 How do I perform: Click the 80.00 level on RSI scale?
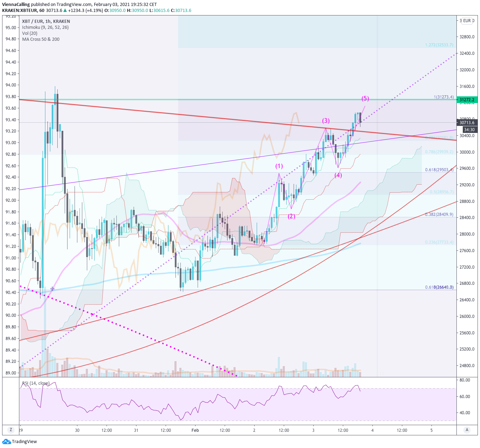point(465,380)
